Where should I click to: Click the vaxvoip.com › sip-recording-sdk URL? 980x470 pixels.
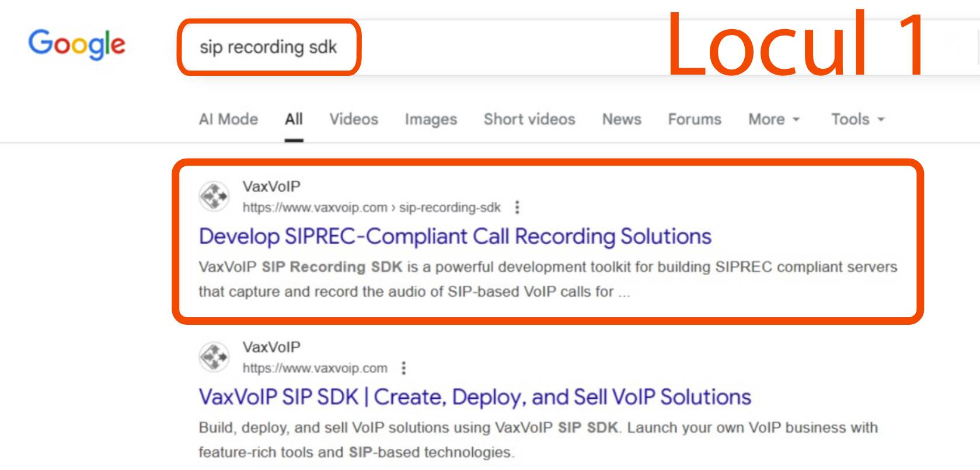(371, 208)
